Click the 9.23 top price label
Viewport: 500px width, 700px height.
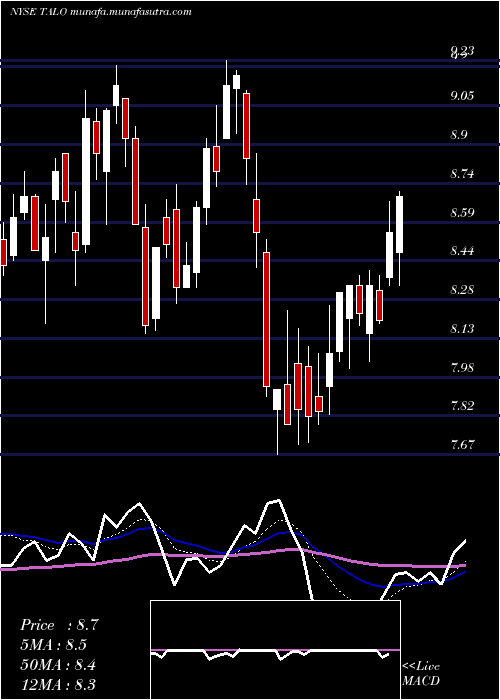(x=462, y=52)
